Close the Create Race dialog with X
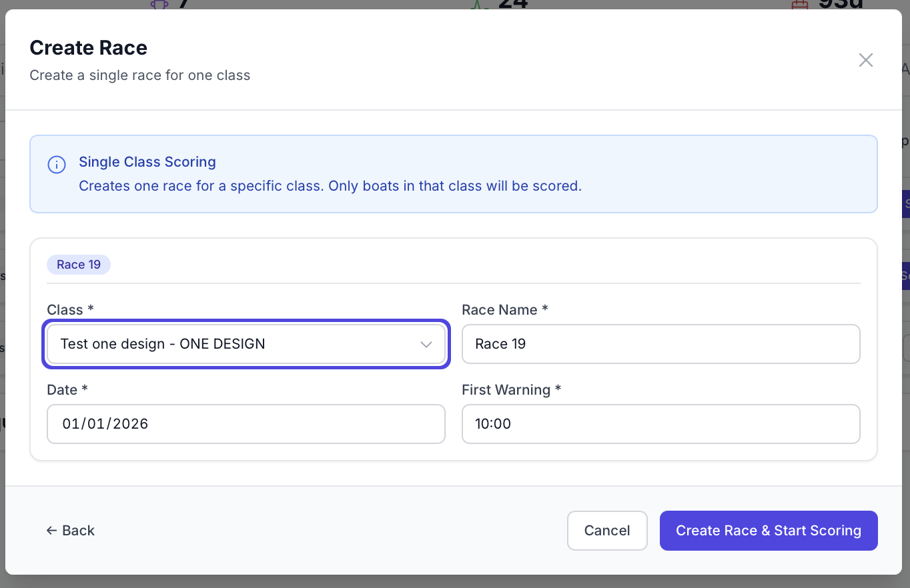Viewport: 910px width, 588px height. (865, 60)
